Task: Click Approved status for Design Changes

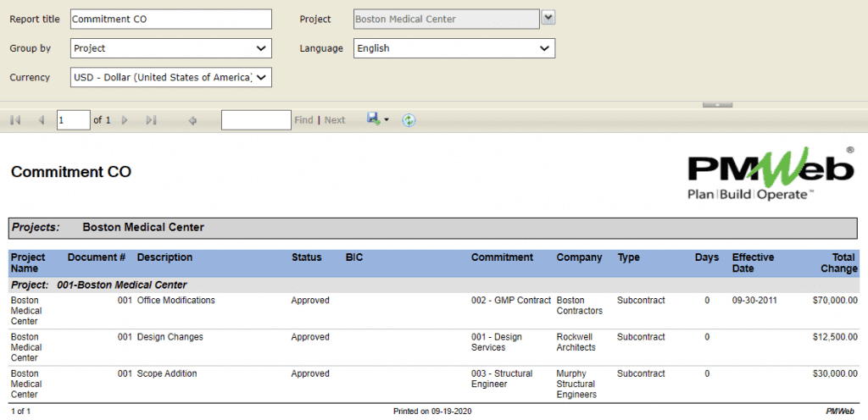Action: (x=310, y=337)
